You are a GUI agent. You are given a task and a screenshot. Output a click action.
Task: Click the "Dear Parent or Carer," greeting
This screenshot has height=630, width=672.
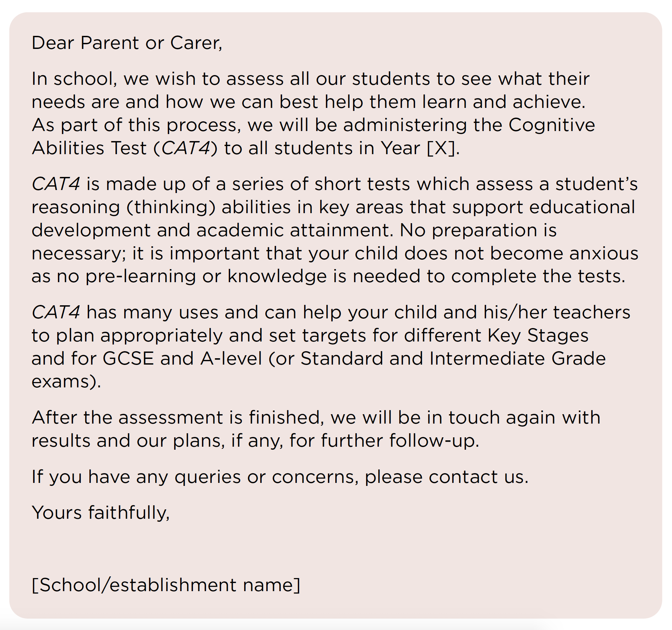[x=127, y=43]
